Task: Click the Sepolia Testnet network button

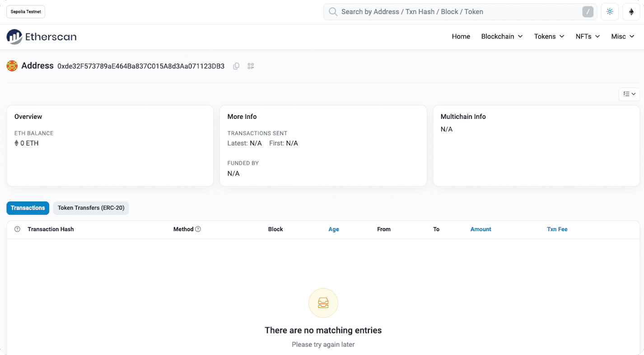Action: (25, 11)
